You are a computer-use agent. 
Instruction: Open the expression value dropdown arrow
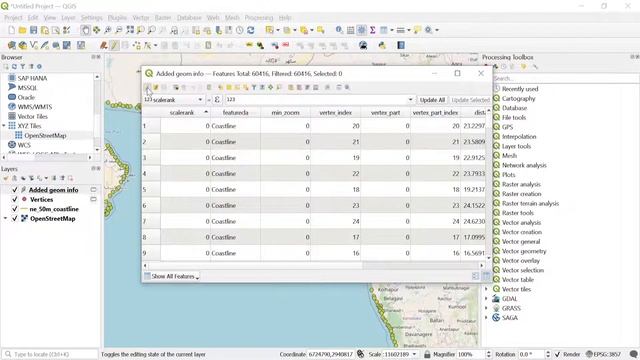point(410,100)
